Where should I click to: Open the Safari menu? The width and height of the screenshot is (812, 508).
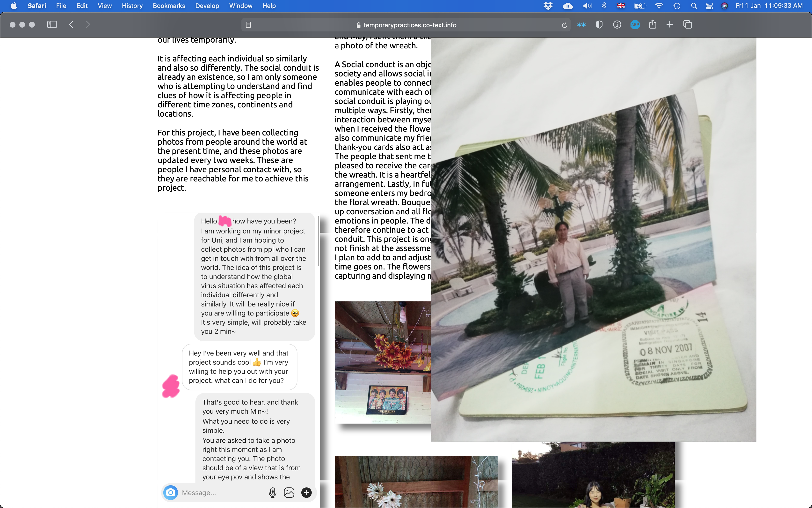[x=37, y=6]
